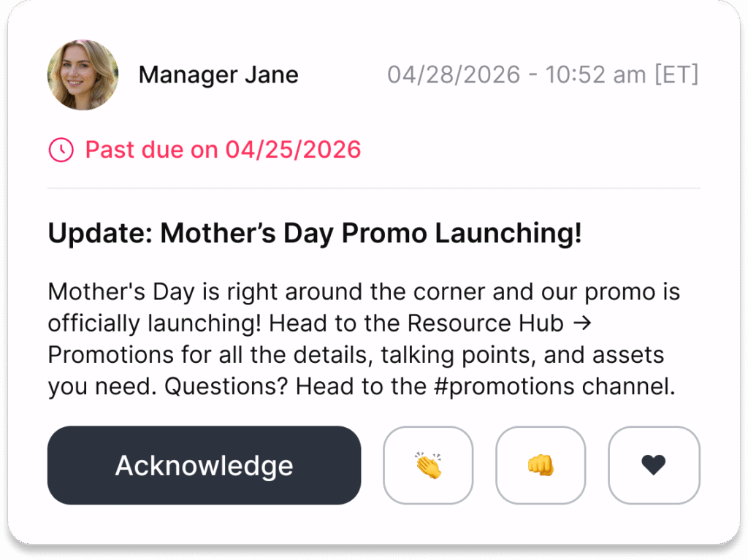React with the clapping hands emoji
Image resolution: width=748 pixels, height=560 pixels.
(x=428, y=465)
